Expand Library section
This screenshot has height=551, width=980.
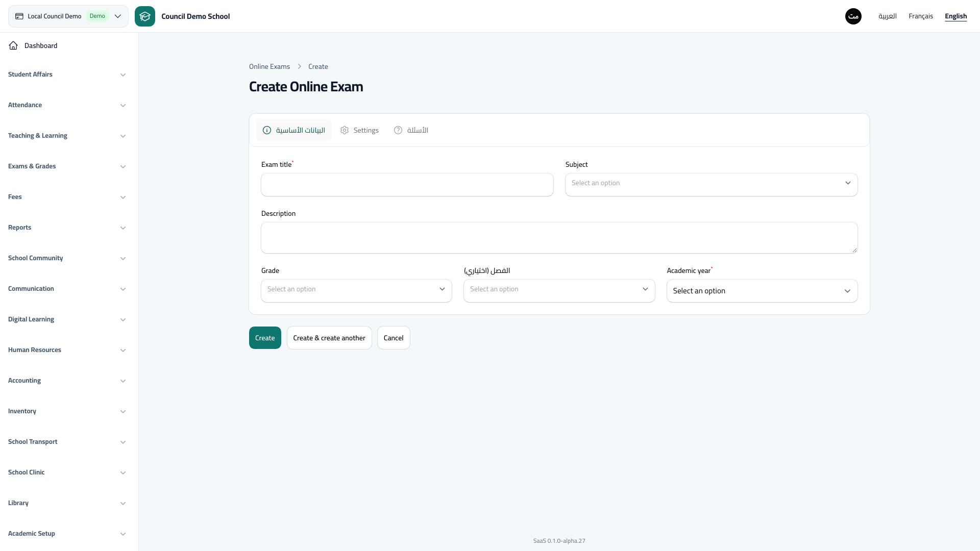[67, 503]
